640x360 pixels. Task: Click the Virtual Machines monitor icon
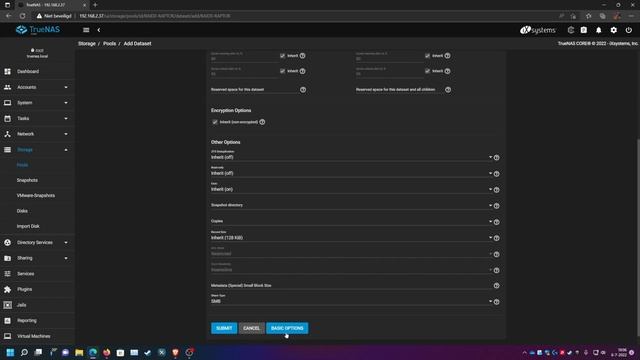coord(7,336)
